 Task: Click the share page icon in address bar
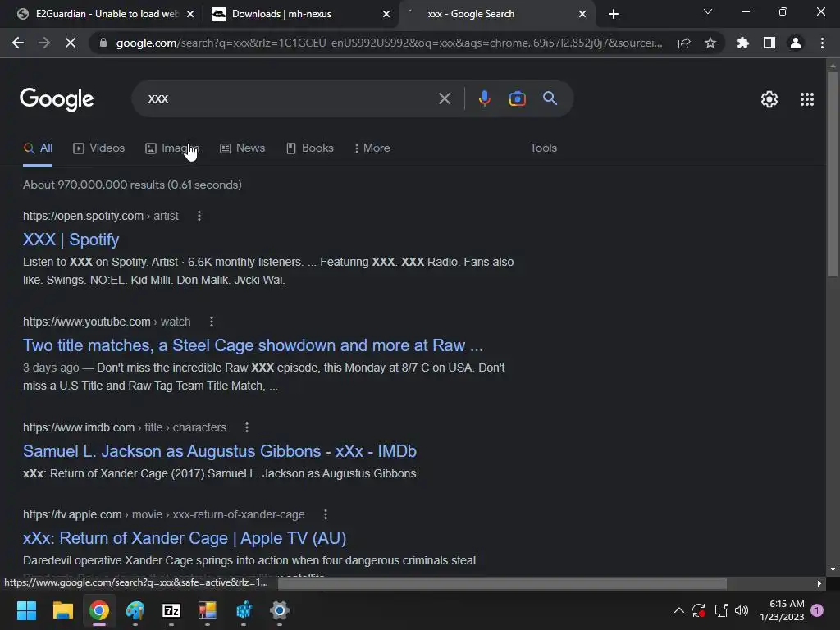pyautogui.click(x=684, y=43)
